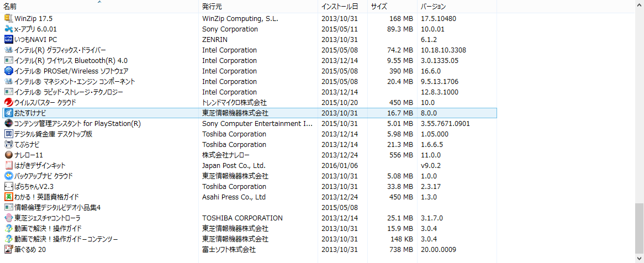The width and height of the screenshot is (644, 263).
Task: Click the 東芝ジェスチャコントローラ icon
Action: point(8,218)
